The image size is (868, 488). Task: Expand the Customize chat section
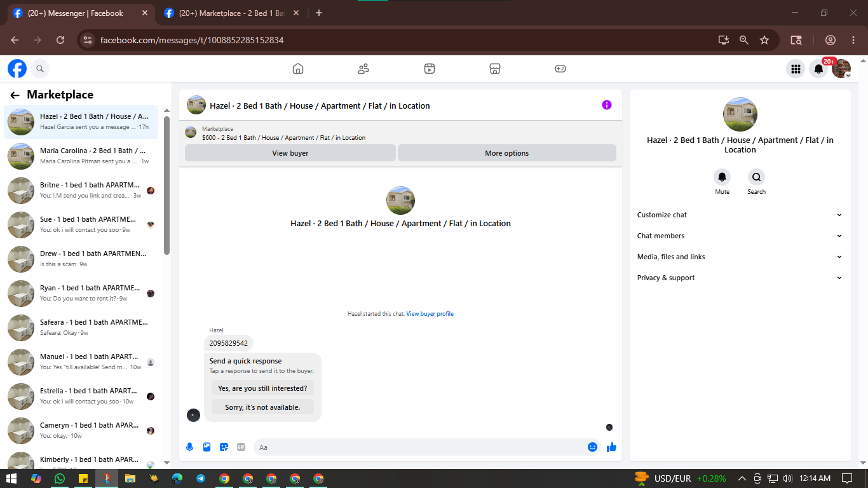point(740,215)
